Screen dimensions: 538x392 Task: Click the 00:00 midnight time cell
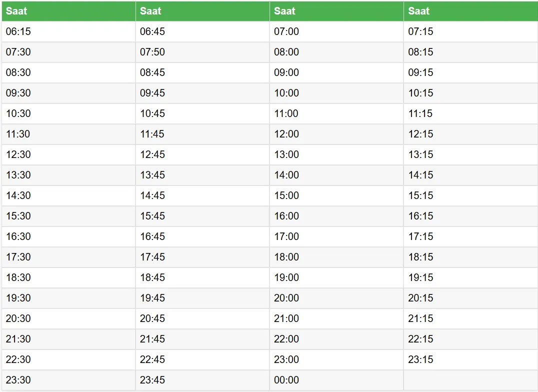click(x=286, y=380)
